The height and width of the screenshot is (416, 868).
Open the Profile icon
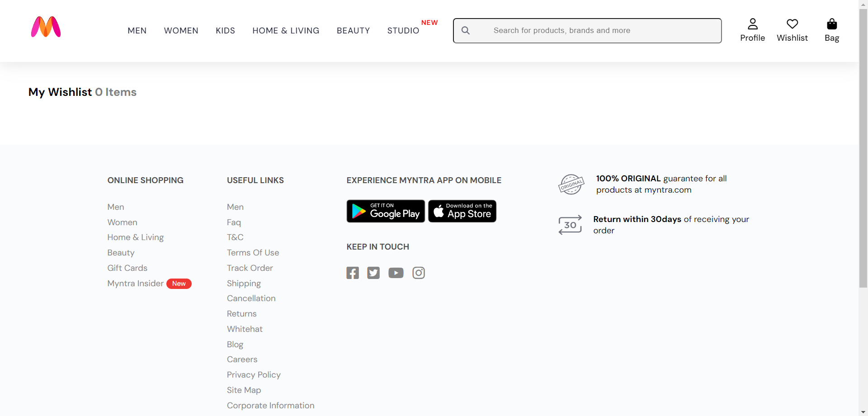pyautogui.click(x=752, y=24)
